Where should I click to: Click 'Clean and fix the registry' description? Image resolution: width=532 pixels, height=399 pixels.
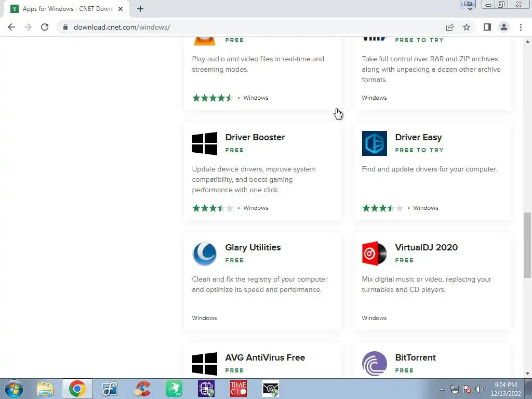coord(260,284)
